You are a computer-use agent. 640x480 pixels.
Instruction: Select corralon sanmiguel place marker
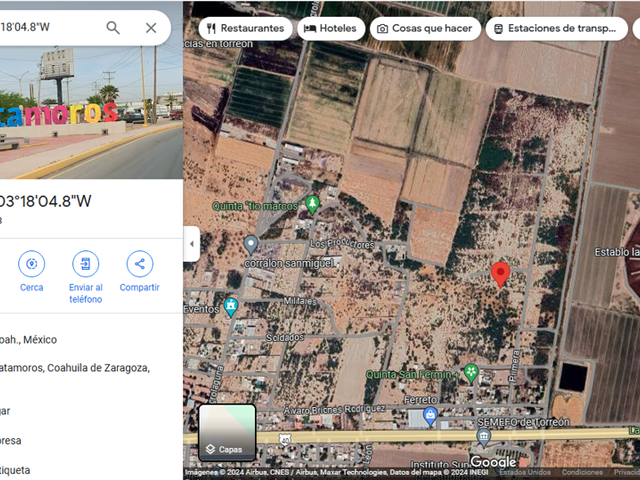251,245
